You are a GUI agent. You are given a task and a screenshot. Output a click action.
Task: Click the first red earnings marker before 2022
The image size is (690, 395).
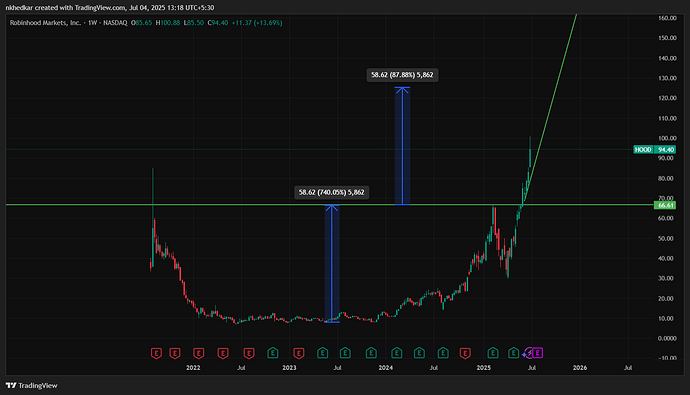coord(156,353)
